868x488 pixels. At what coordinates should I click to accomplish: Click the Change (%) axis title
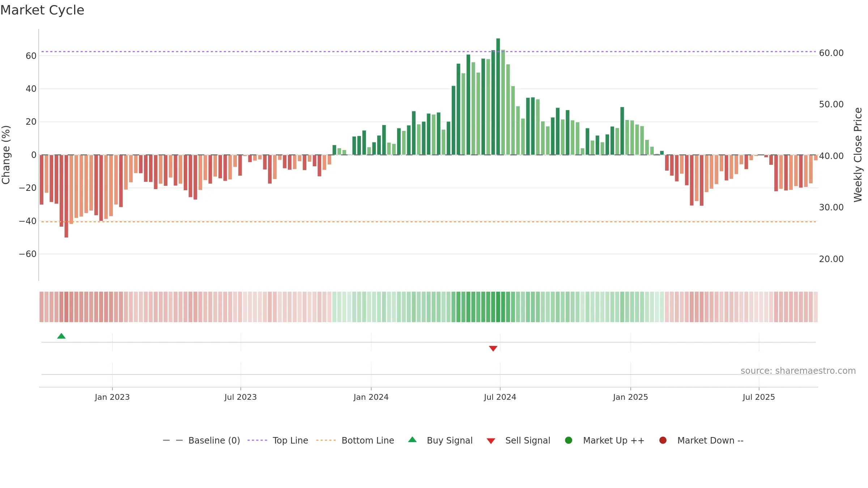pos(6,155)
